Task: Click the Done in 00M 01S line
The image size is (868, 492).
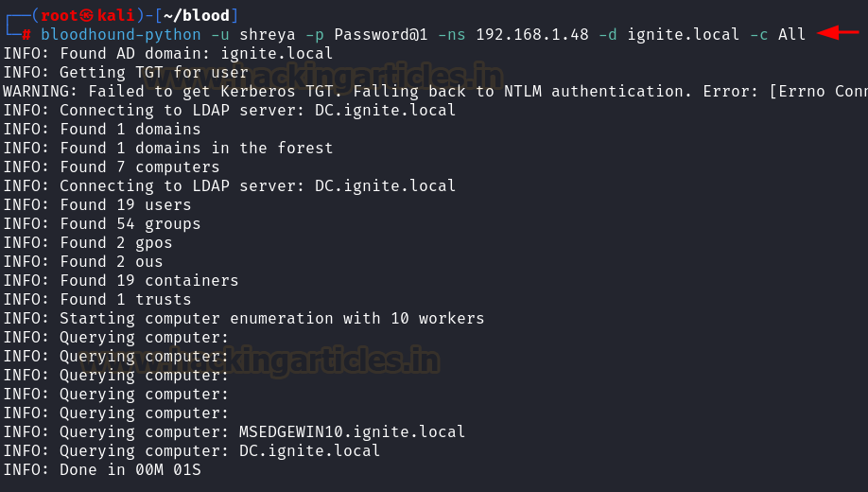Action: coord(102,469)
